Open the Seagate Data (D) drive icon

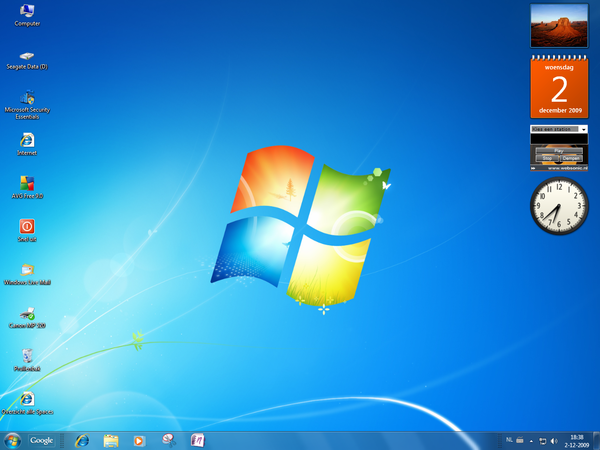[x=27, y=61]
